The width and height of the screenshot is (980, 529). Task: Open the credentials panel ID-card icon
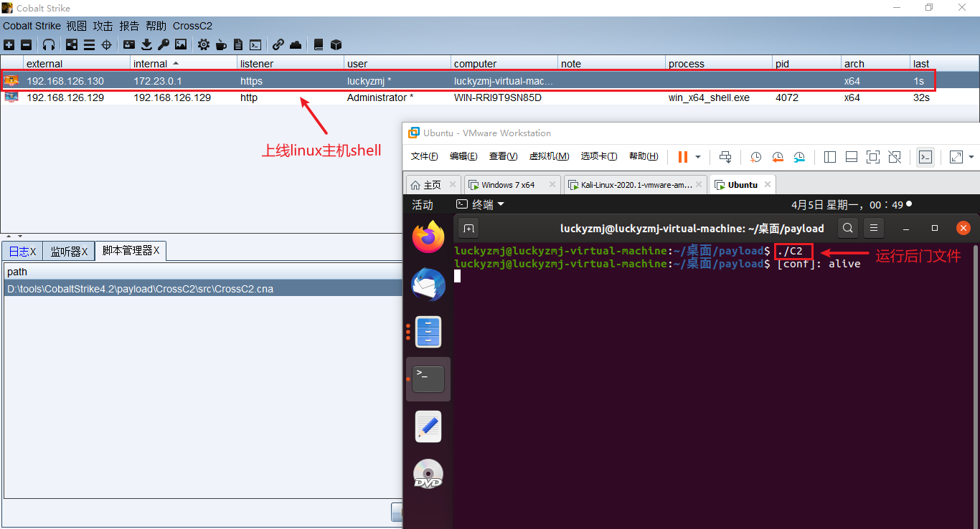[x=128, y=44]
